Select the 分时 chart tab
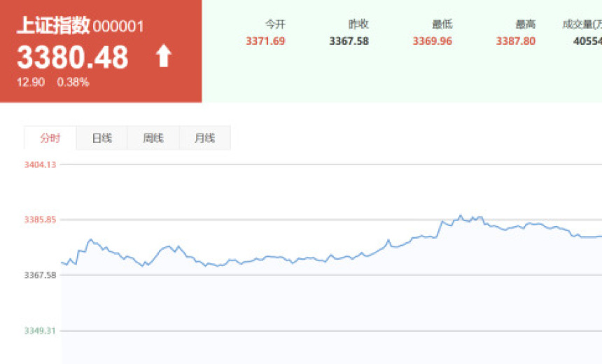Screen dimensions: 602x364 (x=50, y=138)
